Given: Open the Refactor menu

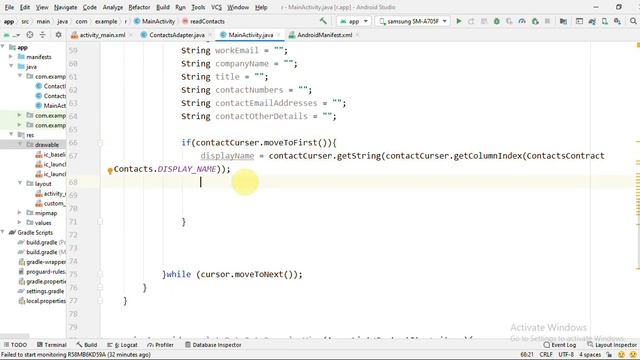Looking at the screenshot, I should point(139,7).
